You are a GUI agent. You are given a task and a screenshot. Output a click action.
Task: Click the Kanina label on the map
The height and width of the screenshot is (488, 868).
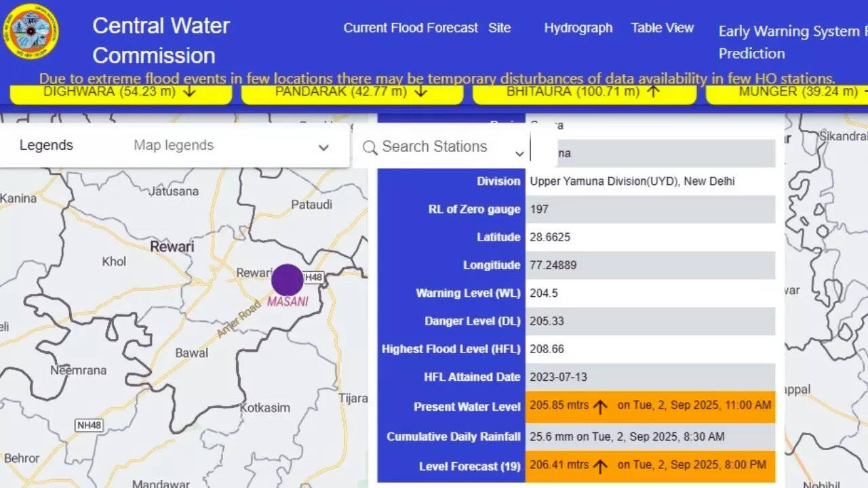coord(18,199)
